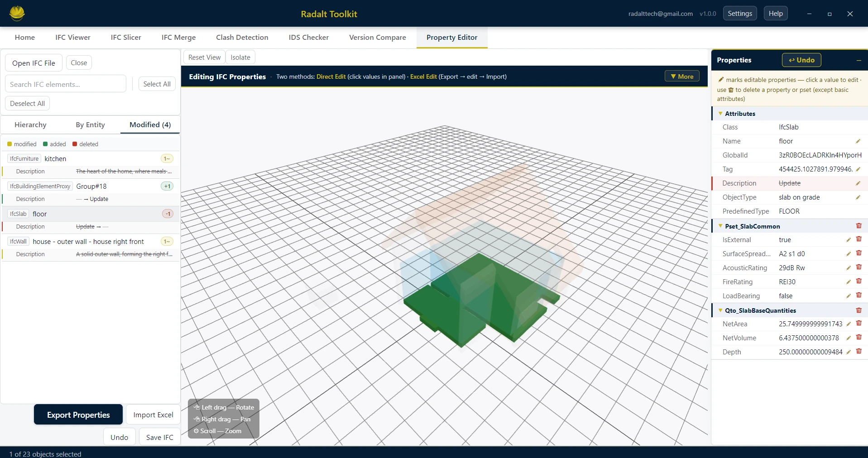Edit the Name attribute using its pencil icon
Screen dimensions: 868x458
coord(858,141)
